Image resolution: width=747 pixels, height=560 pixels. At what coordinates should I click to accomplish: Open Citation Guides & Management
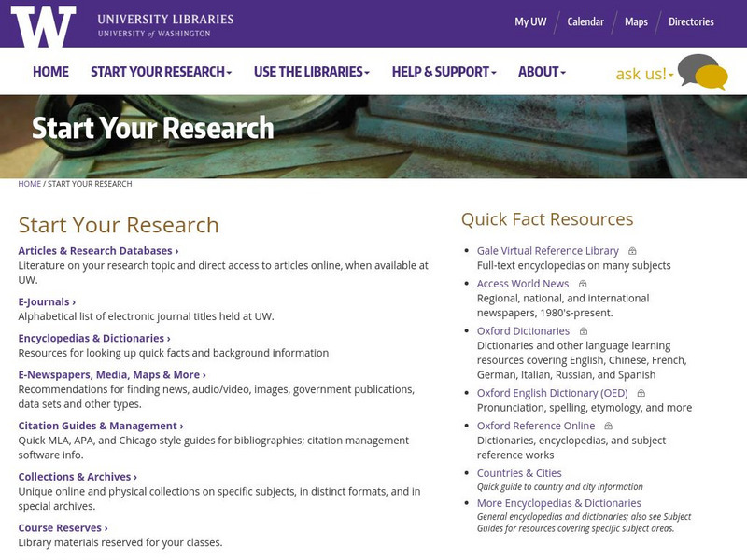click(101, 426)
